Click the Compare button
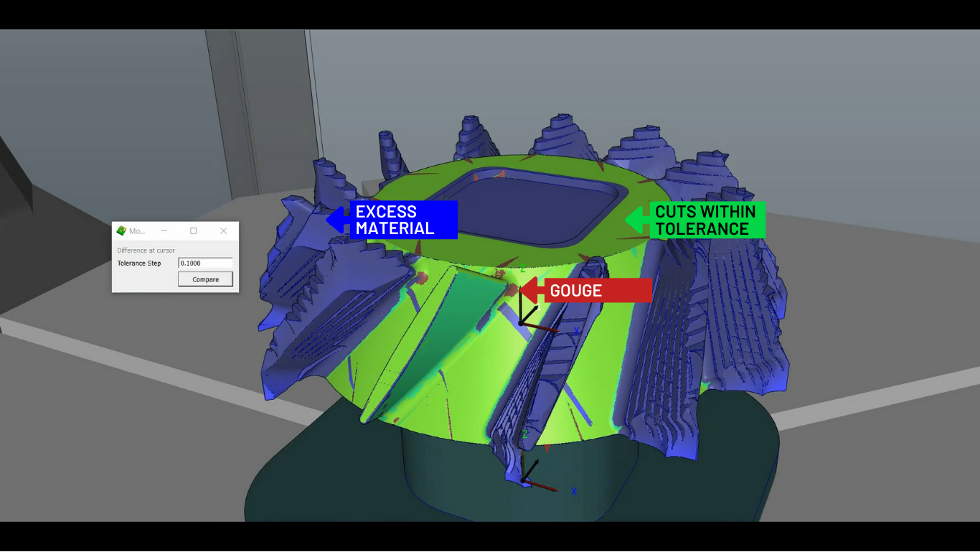Screen dimensions: 980x552 (205, 279)
